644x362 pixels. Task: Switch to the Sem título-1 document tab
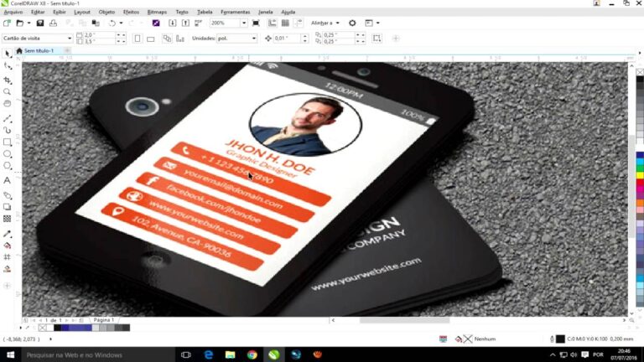pos(39,50)
